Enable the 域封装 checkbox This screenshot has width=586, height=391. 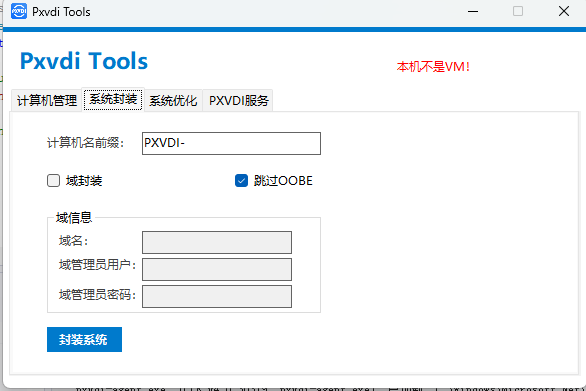(x=53, y=181)
